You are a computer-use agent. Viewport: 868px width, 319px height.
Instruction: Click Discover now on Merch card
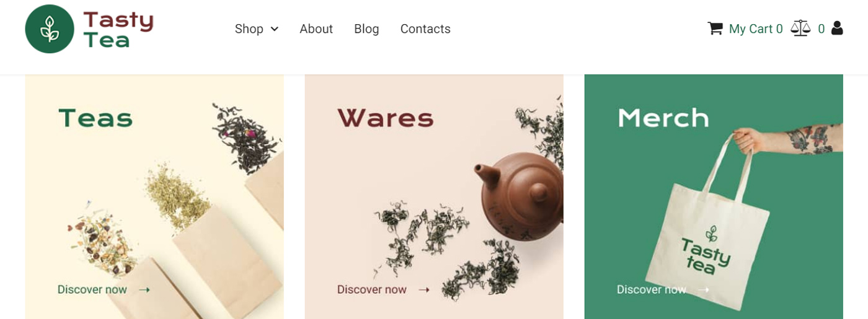click(x=652, y=290)
